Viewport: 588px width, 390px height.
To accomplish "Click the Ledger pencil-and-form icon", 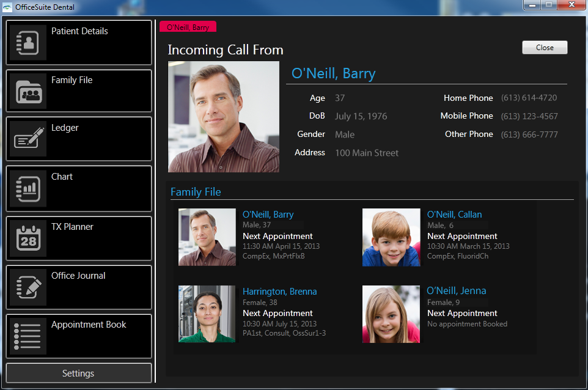I will 29,138.
